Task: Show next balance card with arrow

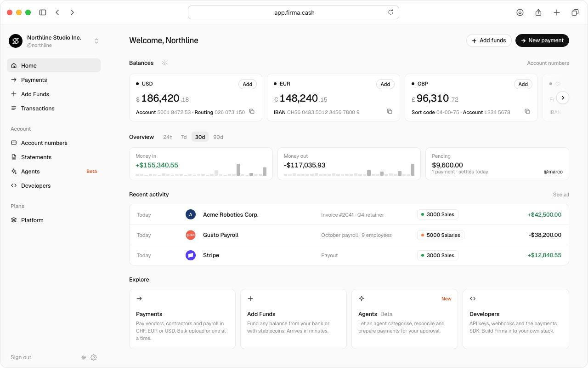Action: (x=563, y=98)
